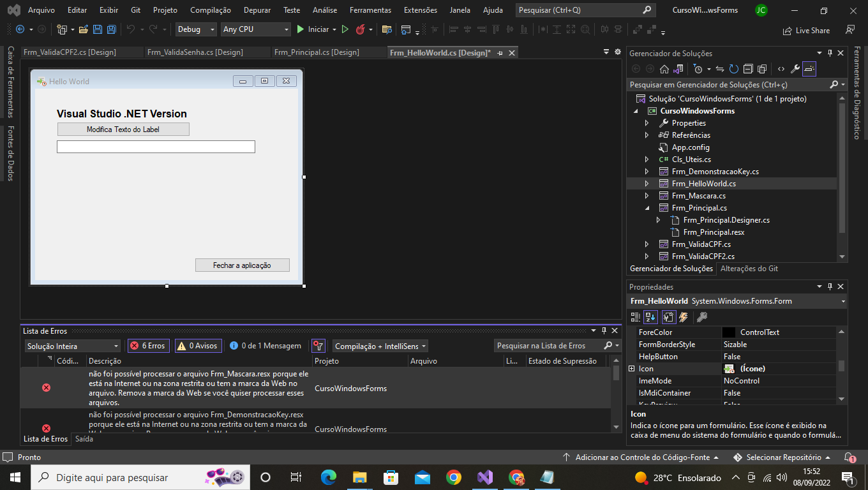Click Selecionar Repositório in status bar
Image resolution: width=868 pixels, height=490 pixels.
[x=782, y=457]
